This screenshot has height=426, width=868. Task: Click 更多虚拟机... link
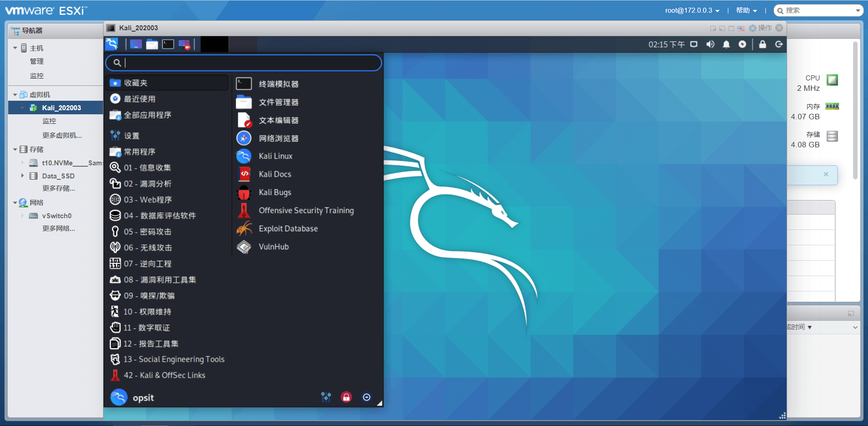[x=62, y=135]
